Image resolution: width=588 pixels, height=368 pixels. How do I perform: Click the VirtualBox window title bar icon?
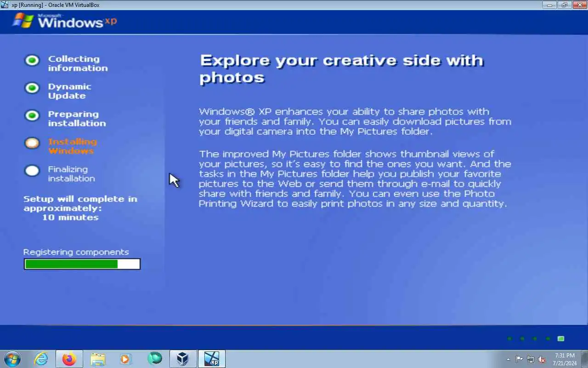point(5,5)
